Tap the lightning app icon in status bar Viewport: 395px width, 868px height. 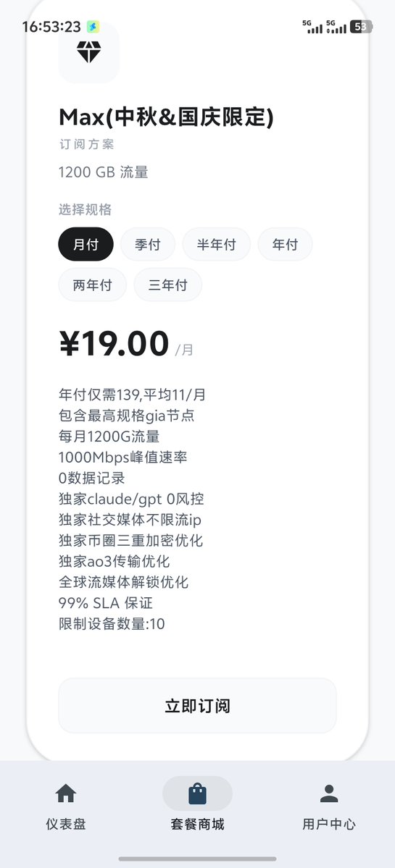pyautogui.click(x=93, y=27)
